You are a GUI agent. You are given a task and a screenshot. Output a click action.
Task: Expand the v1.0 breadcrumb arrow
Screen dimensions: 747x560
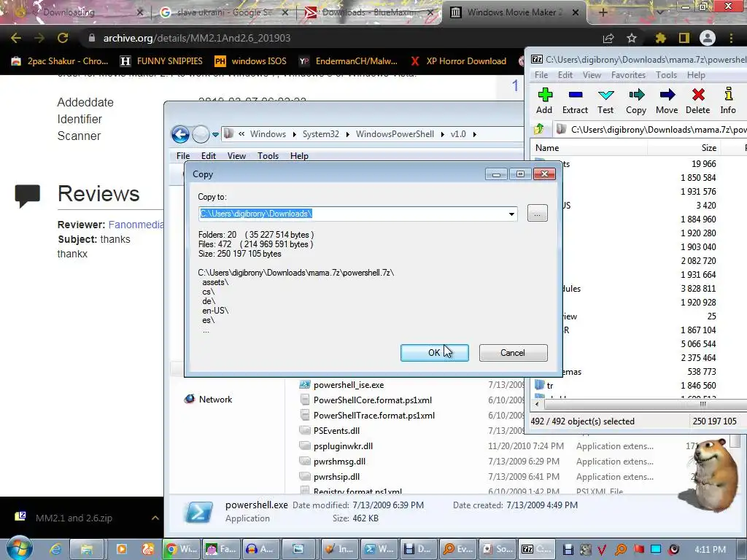(x=474, y=134)
